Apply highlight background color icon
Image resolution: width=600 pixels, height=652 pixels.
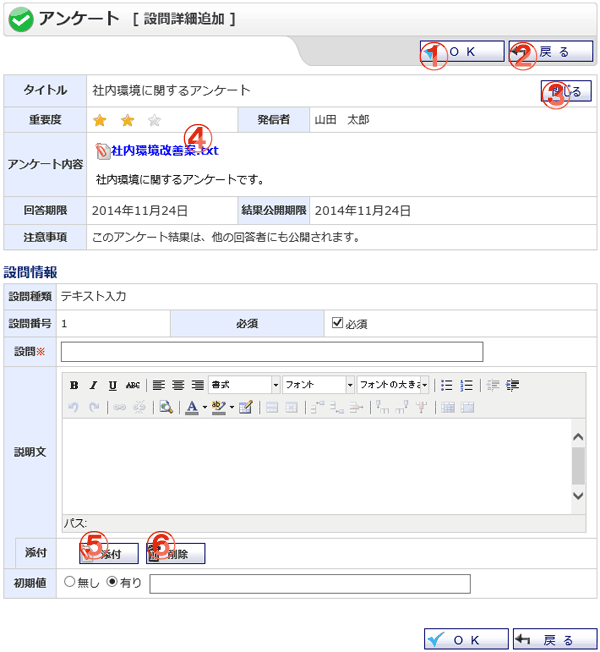[x=219, y=407]
